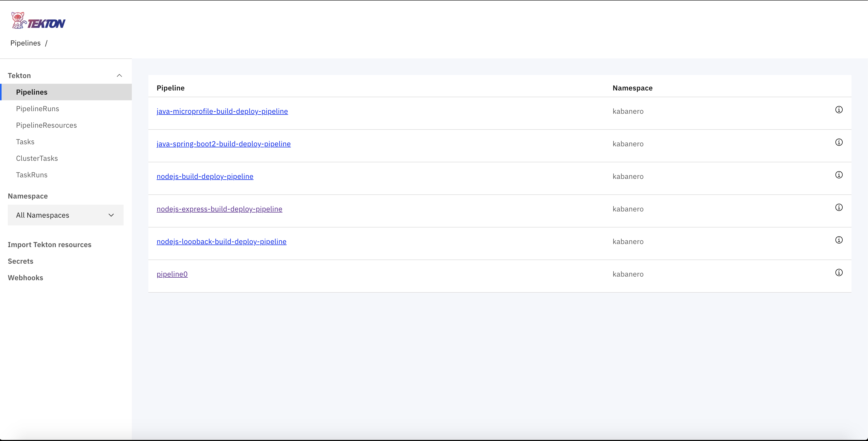
Task: Go to PipelineResources in sidebar
Action: (x=46, y=125)
